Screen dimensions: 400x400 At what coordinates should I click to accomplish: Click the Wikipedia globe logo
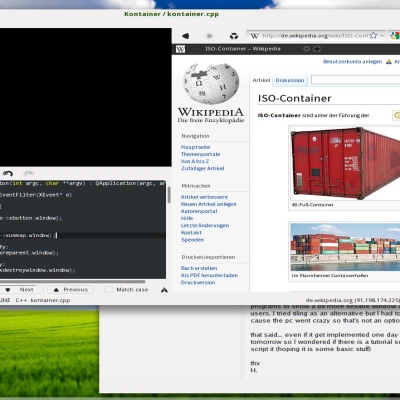click(x=211, y=84)
